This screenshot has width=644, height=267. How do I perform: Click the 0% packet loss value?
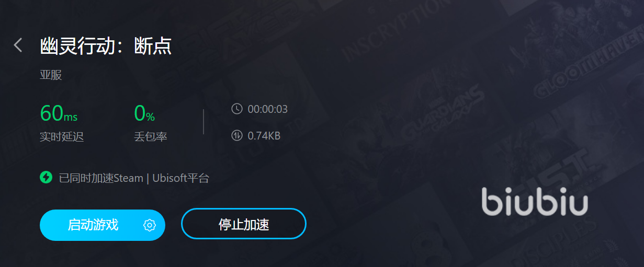coord(144,112)
